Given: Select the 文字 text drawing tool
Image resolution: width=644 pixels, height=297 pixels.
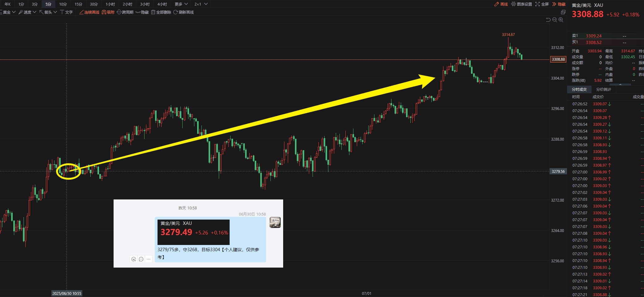Looking at the screenshot, I should [x=66, y=12].
